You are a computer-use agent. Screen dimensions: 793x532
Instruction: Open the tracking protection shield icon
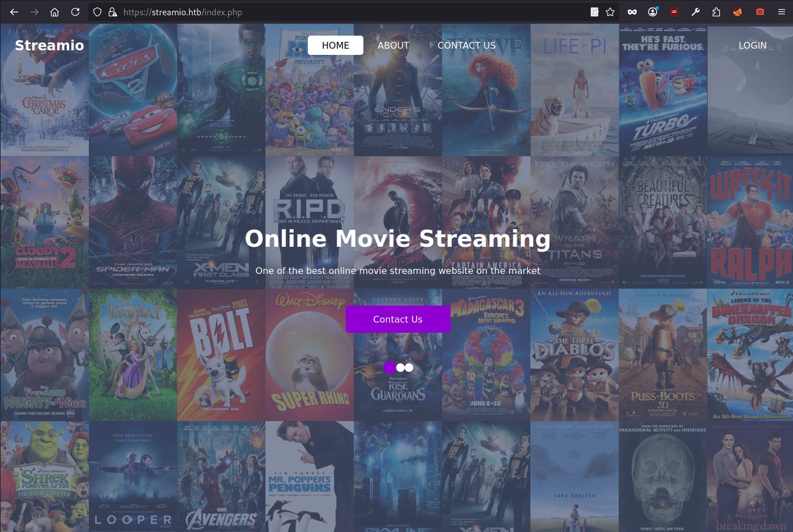tap(97, 12)
